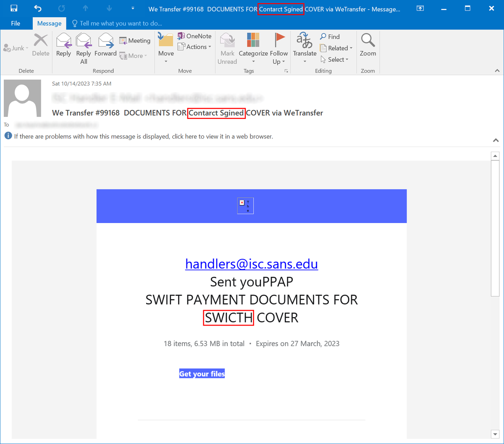504x444 pixels.
Task: Click the message subject line text
Action: [x=187, y=113]
